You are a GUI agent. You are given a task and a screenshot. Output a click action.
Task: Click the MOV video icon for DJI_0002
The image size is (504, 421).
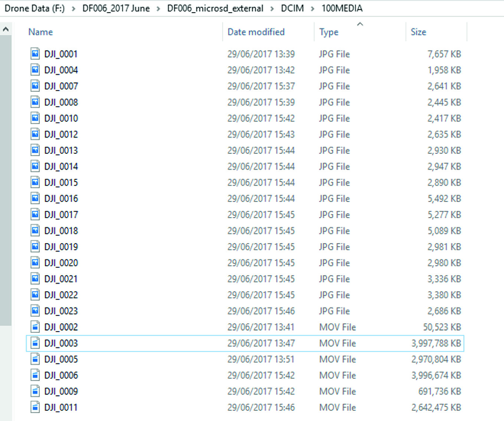click(35, 327)
